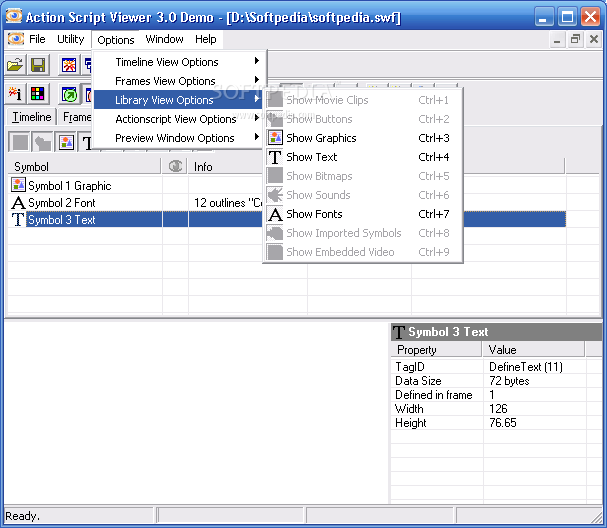This screenshot has height=528, width=607.
Task: Click the 'DefineText (11)' value
Action: click(x=526, y=367)
